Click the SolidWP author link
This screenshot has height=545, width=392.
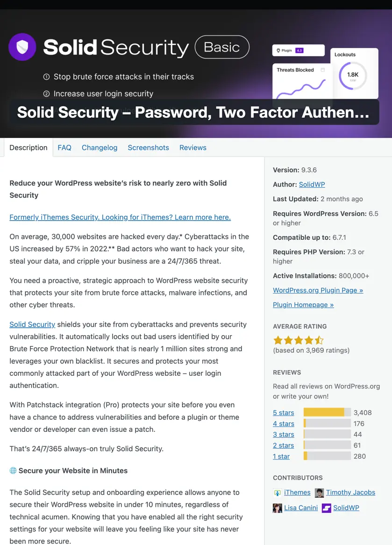(312, 184)
